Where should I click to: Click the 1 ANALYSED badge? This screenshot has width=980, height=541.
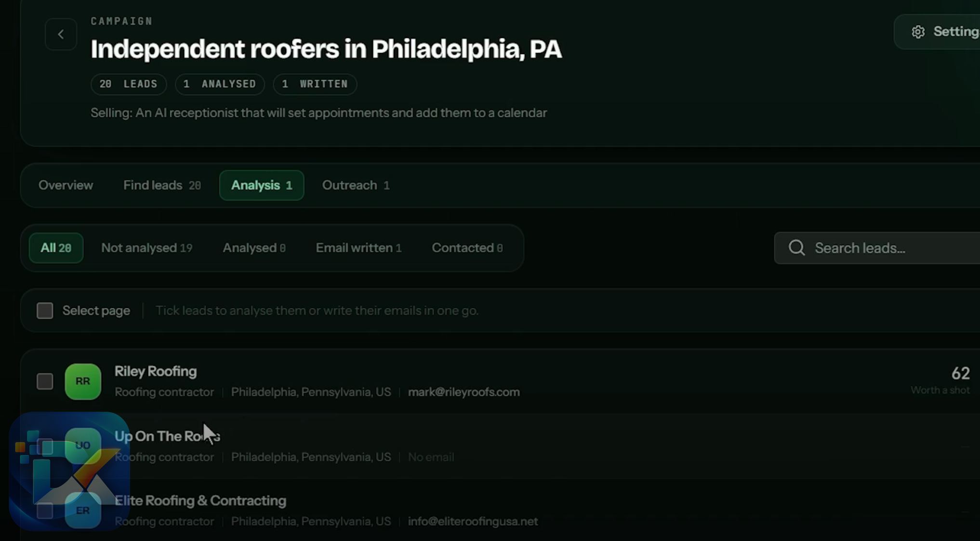220,84
